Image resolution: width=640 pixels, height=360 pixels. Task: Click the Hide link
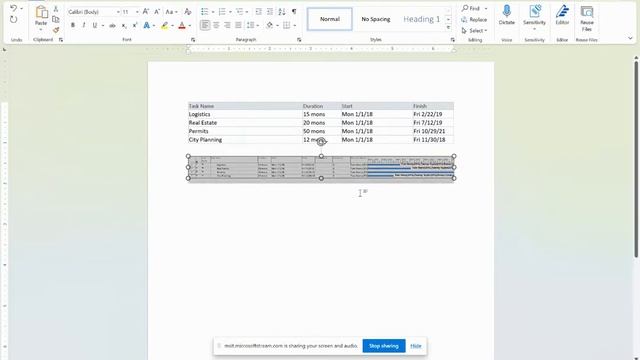[x=416, y=346]
